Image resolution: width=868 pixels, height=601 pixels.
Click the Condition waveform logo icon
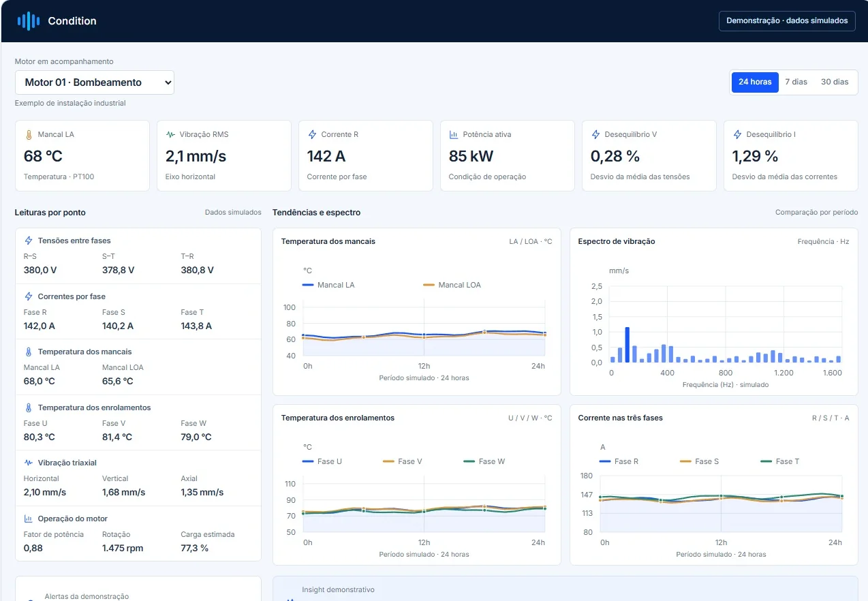pos(28,21)
